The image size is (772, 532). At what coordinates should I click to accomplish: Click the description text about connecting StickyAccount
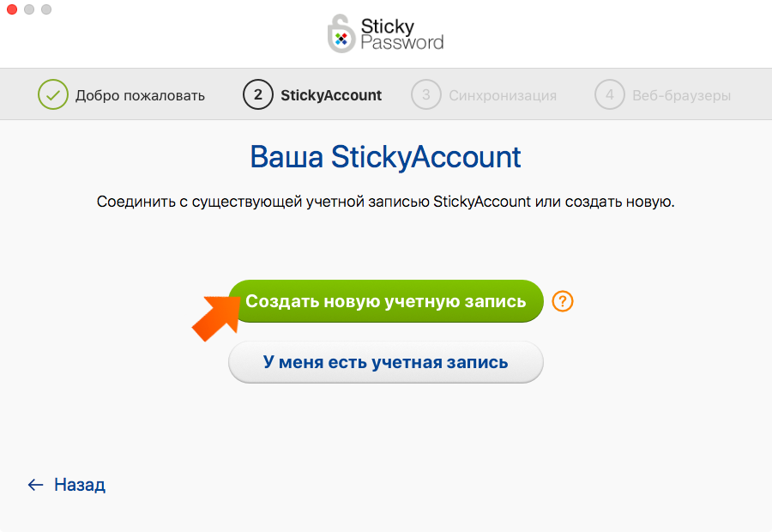click(x=385, y=203)
